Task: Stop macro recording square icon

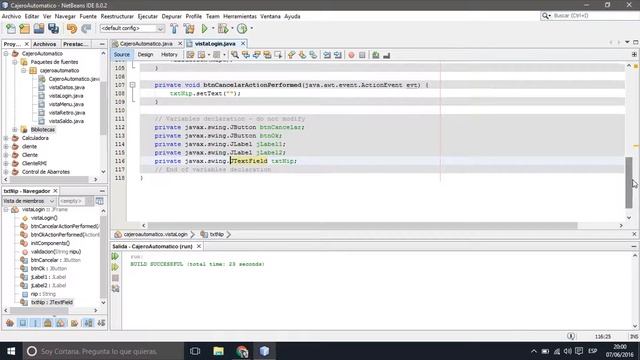Action: pyautogui.click(x=362, y=55)
